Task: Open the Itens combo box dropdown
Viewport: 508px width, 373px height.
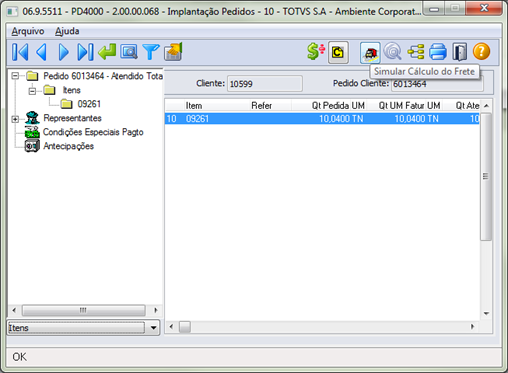Action: point(153,328)
